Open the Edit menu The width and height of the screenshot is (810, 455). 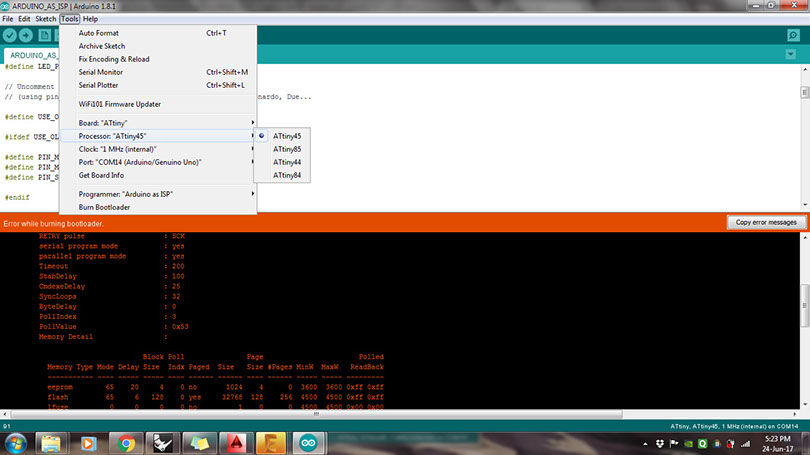pyautogui.click(x=24, y=19)
